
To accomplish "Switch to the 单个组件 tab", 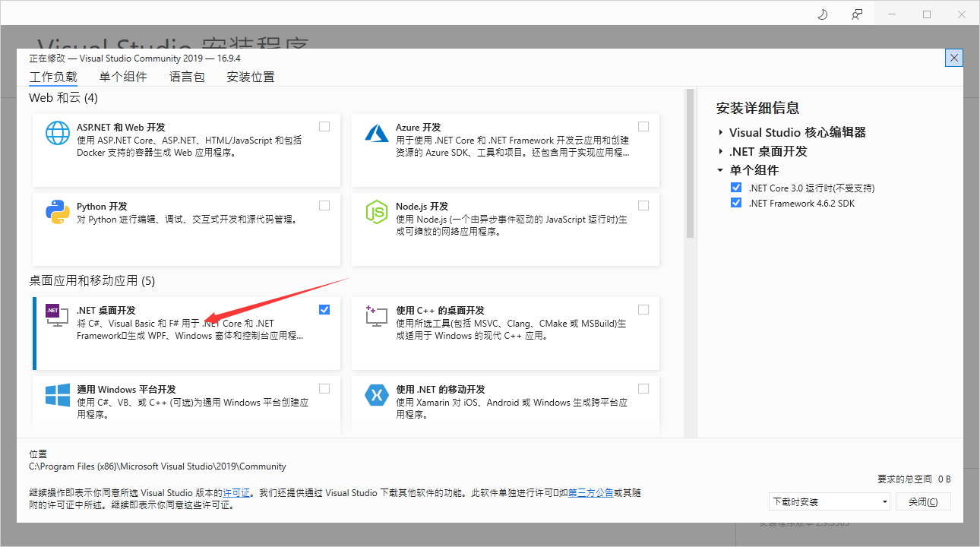I will [123, 77].
